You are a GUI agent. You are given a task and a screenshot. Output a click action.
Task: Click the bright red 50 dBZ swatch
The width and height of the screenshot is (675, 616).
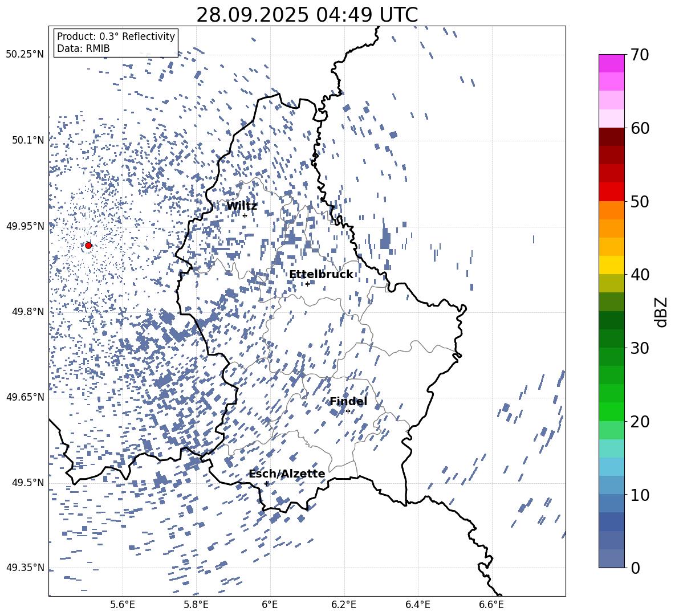point(612,192)
